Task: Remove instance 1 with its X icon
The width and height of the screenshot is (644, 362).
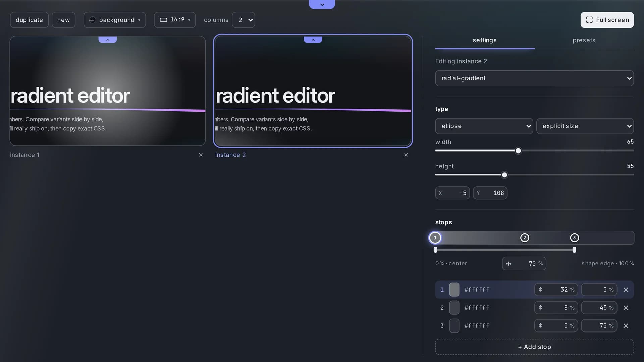Action: 201,155
